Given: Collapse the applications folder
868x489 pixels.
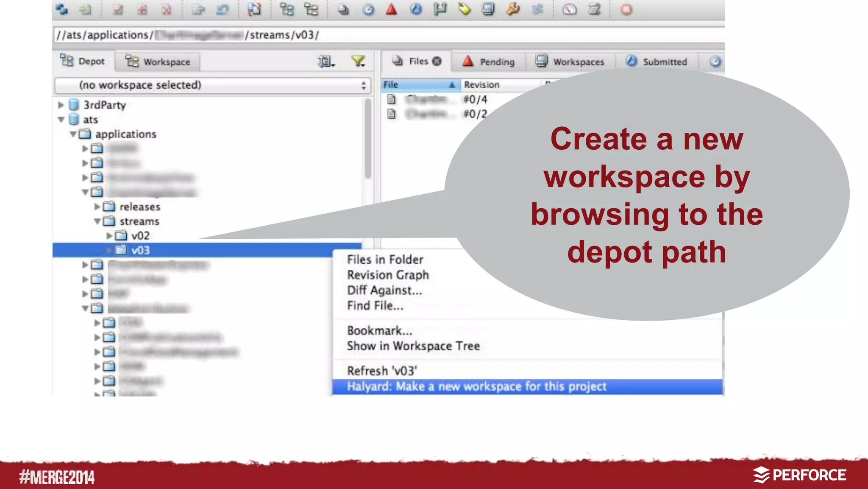Looking at the screenshot, I should 73,134.
